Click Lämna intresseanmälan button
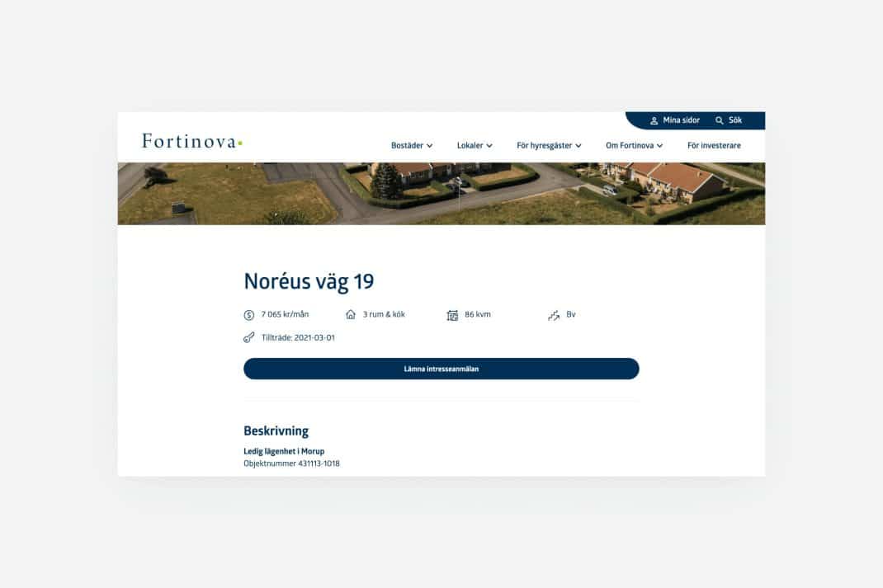This screenshot has height=588, width=883. click(441, 369)
